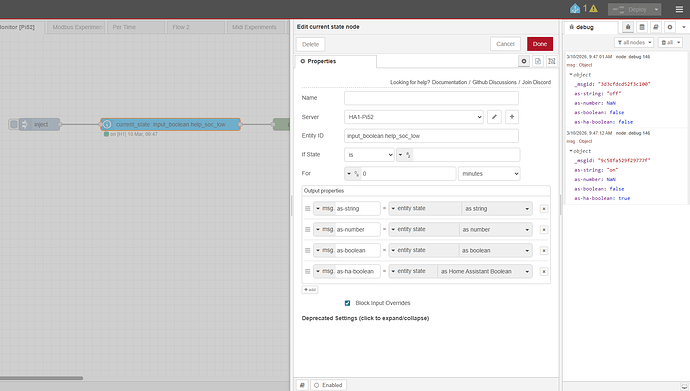This screenshot has height=391, width=690.
Task: Open node properties gear icon tab
Action: (x=524, y=62)
